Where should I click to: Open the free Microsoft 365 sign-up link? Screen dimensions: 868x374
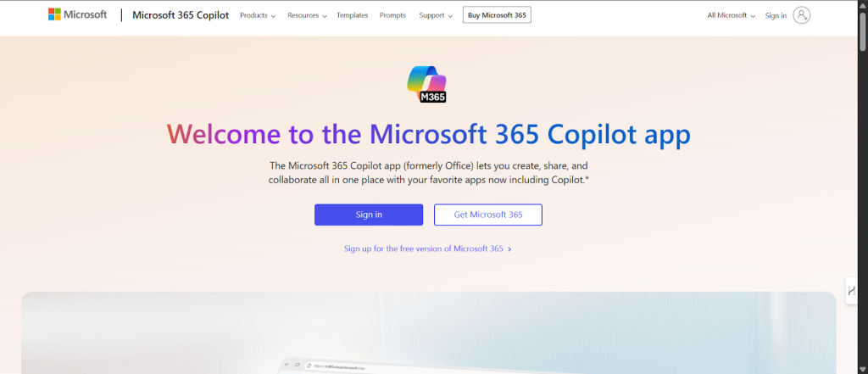click(x=423, y=249)
